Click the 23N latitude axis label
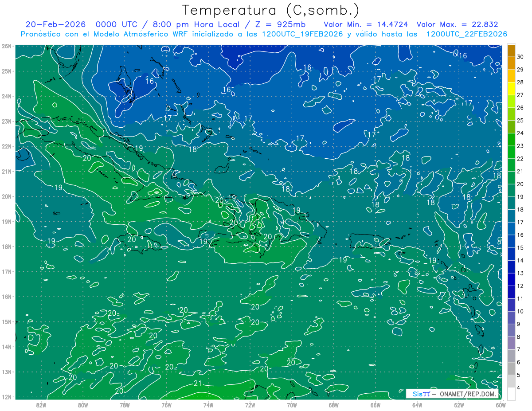 click(7, 121)
